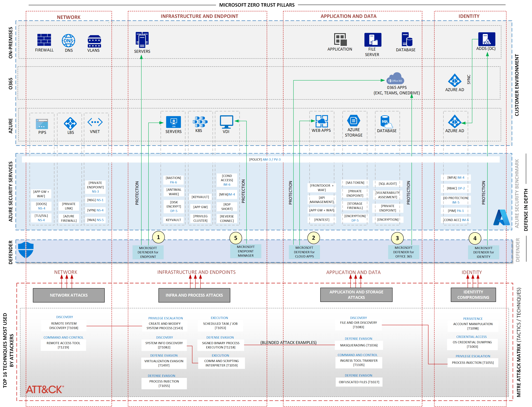The image size is (532, 407).
Task: Click the [RBAC] DP-2 label
Action: pyautogui.click(x=456, y=188)
